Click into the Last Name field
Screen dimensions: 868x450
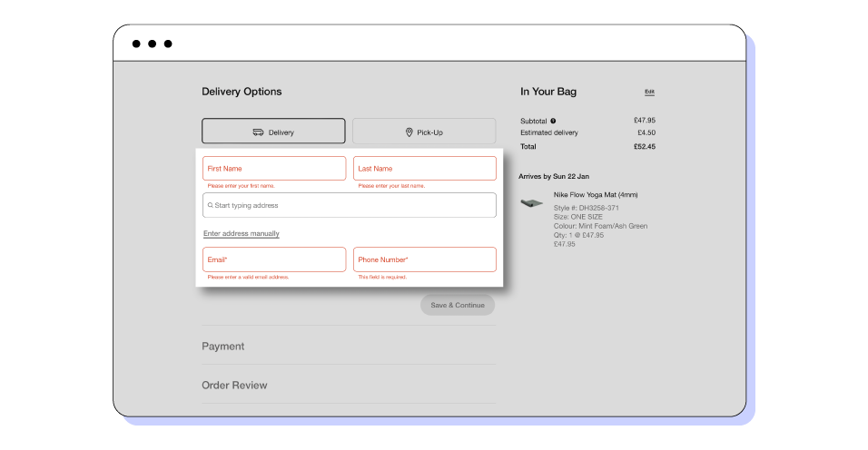tap(424, 169)
